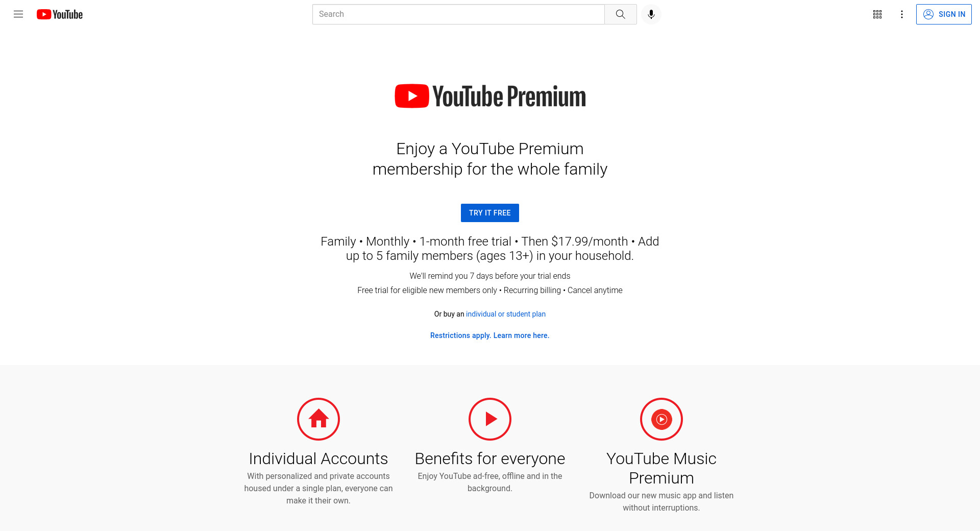Click the Sign In button
Image resolution: width=980 pixels, height=531 pixels.
(x=943, y=14)
